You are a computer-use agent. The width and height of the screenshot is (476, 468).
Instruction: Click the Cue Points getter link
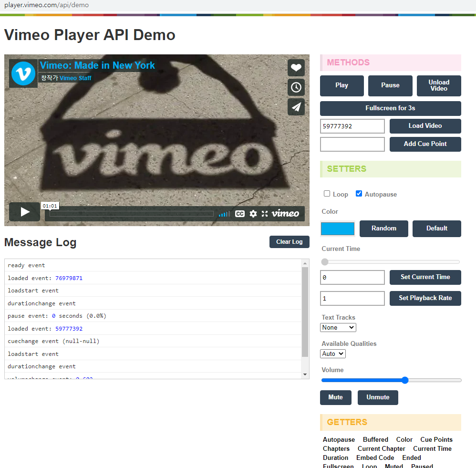coord(436,440)
